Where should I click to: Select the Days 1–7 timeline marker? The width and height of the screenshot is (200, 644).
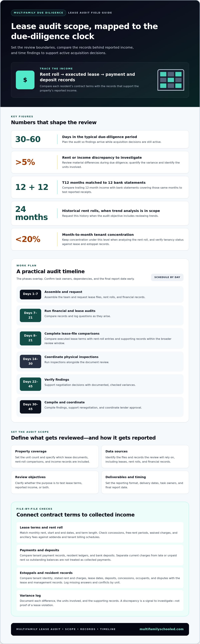(30, 294)
